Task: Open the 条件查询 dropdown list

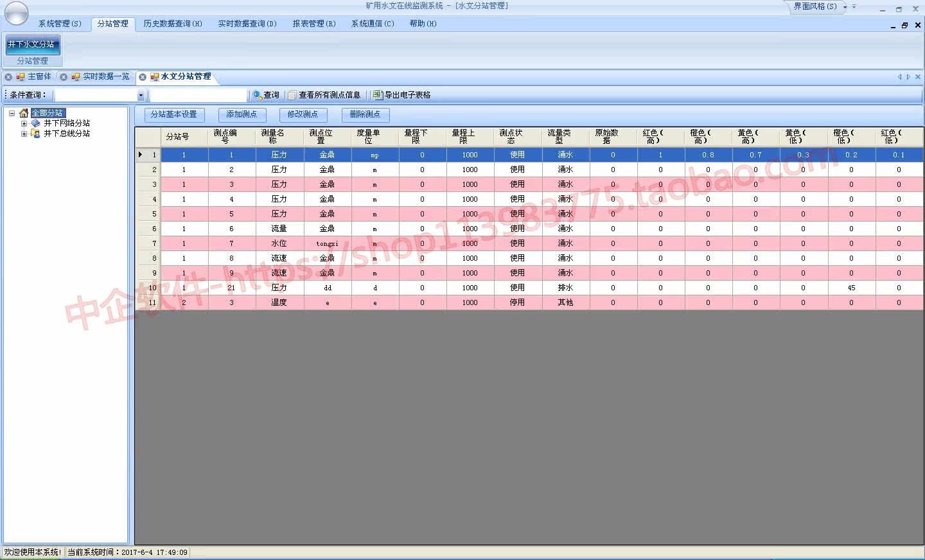Action: 141,95
